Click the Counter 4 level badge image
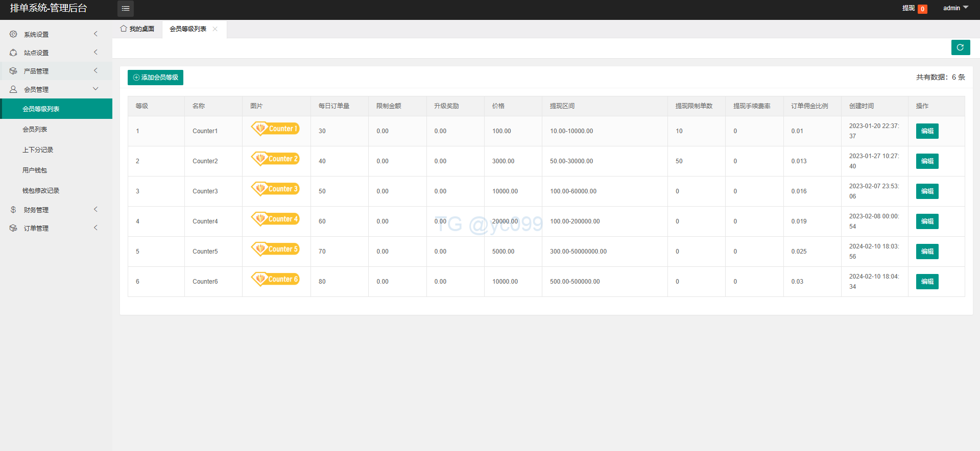The width and height of the screenshot is (980, 451). point(275,219)
